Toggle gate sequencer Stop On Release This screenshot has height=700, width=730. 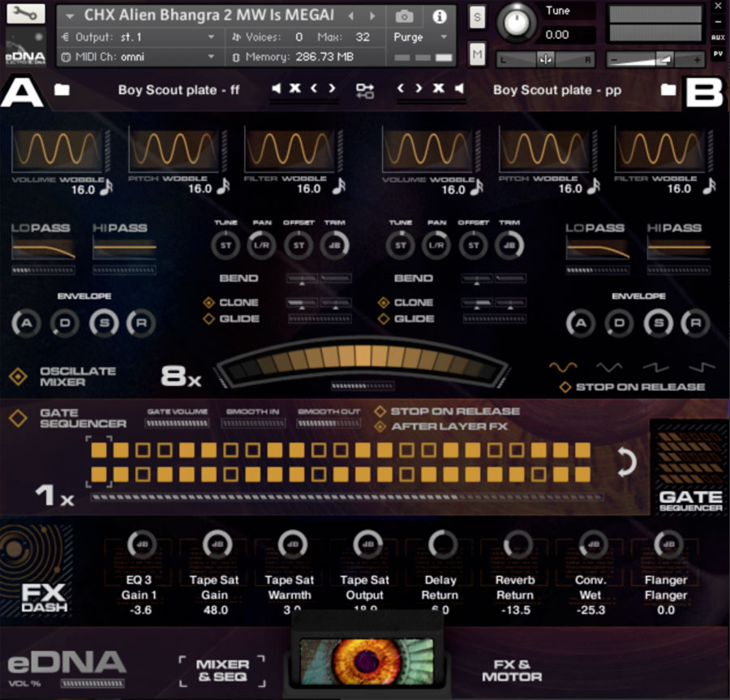[x=380, y=411]
